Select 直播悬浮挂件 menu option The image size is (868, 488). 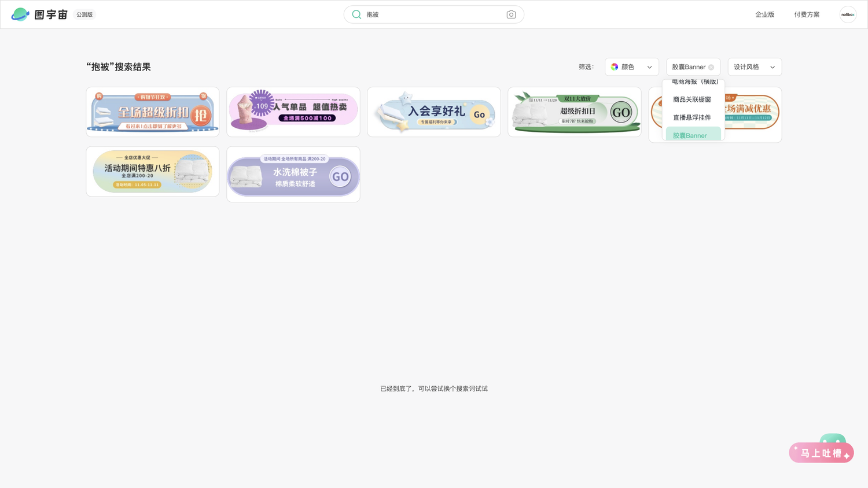point(692,117)
